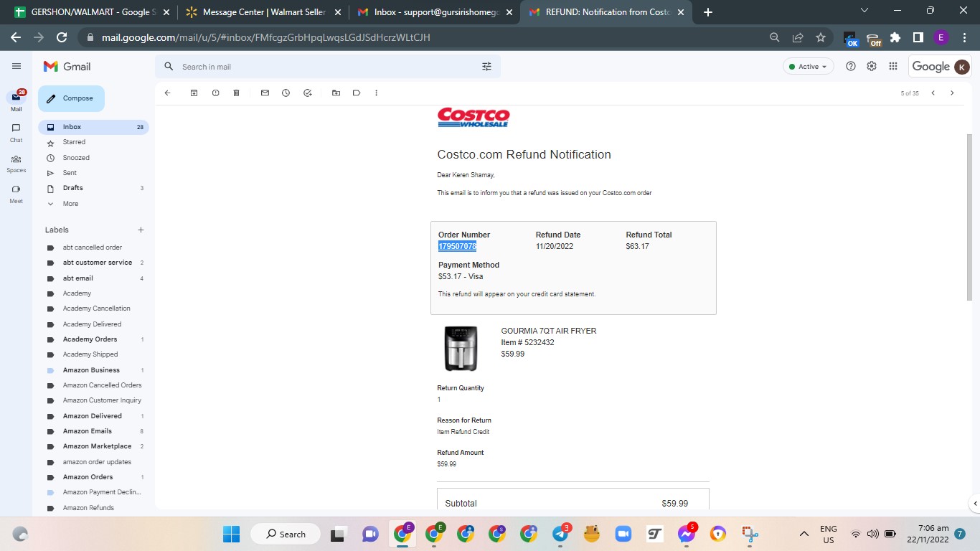Open Gmail main menu hamburger

coord(17,66)
